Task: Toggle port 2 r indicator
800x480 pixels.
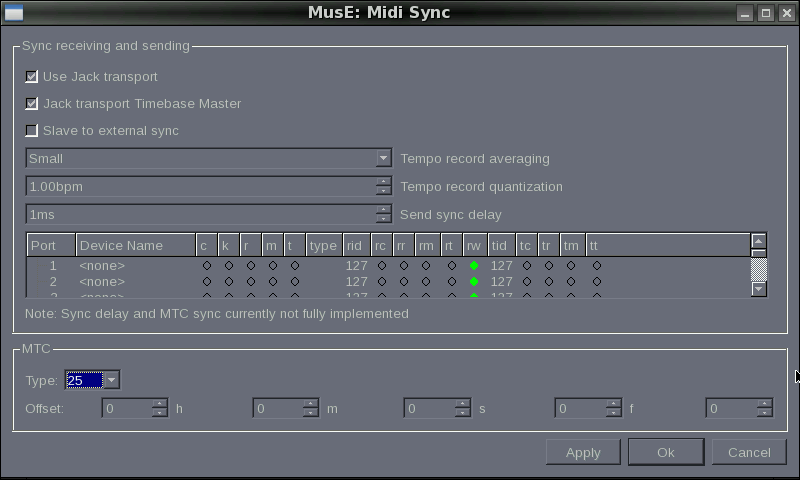Action: [251, 281]
